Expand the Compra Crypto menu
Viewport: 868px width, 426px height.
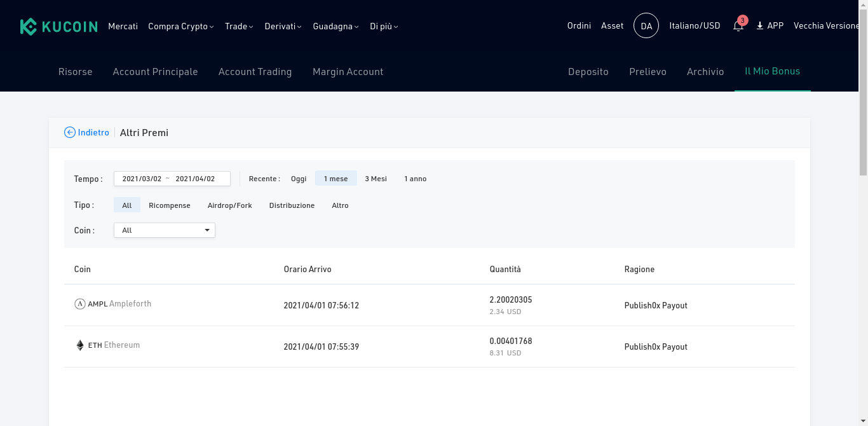click(x=181, y=26)
